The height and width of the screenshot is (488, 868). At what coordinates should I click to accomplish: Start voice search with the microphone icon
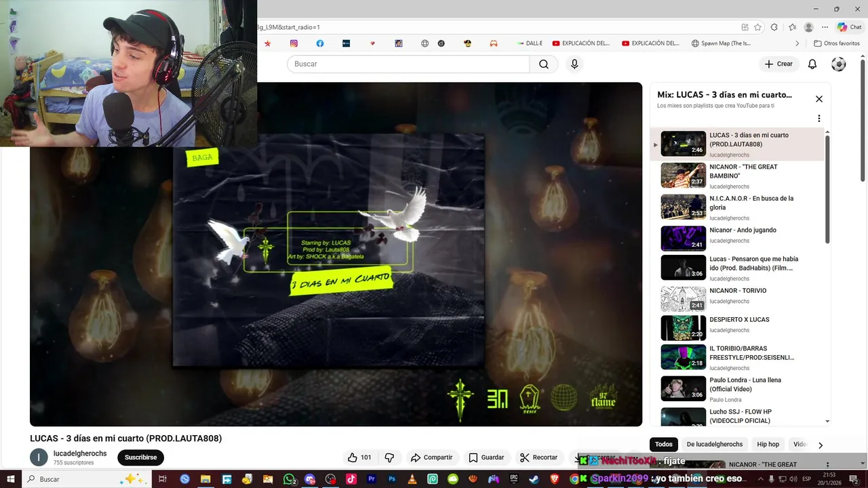click(x=574, y=64)
